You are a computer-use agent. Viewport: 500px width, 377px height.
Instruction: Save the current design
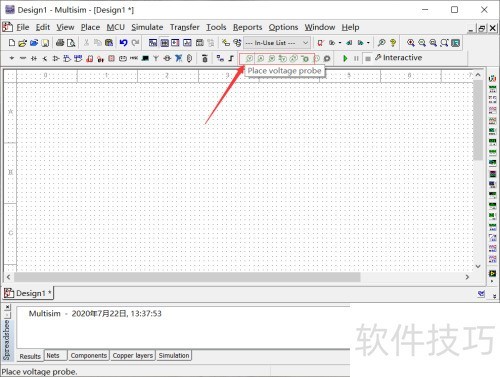[x=45, y=43]
